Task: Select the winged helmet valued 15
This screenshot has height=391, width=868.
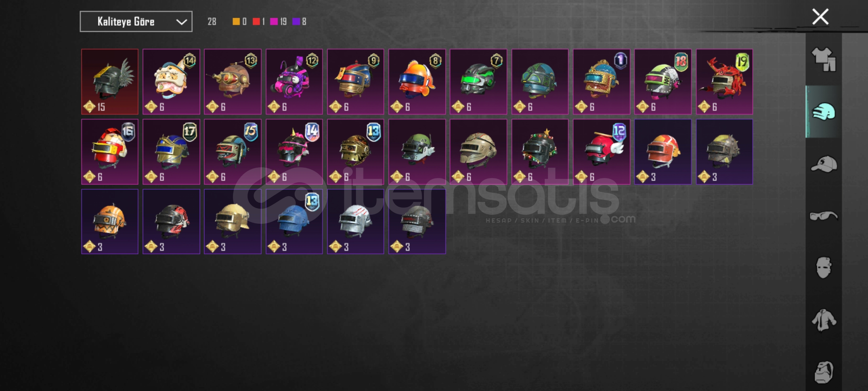Action: [x=110, y=82]
